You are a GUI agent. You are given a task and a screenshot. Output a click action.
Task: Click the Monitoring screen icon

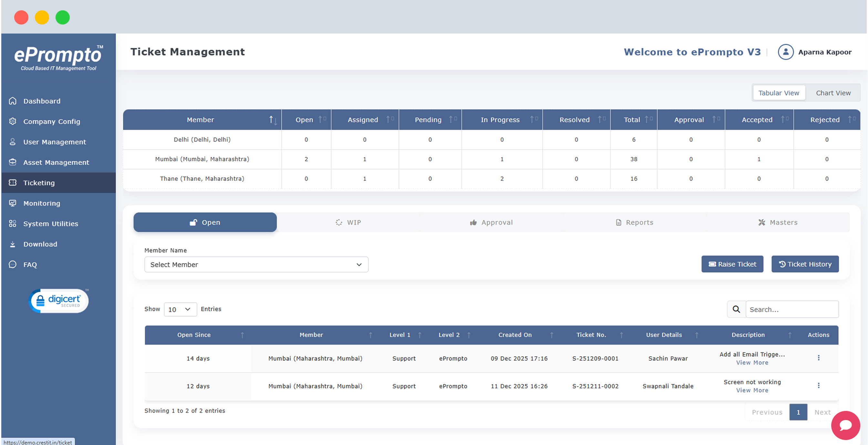tap(13, 203)
